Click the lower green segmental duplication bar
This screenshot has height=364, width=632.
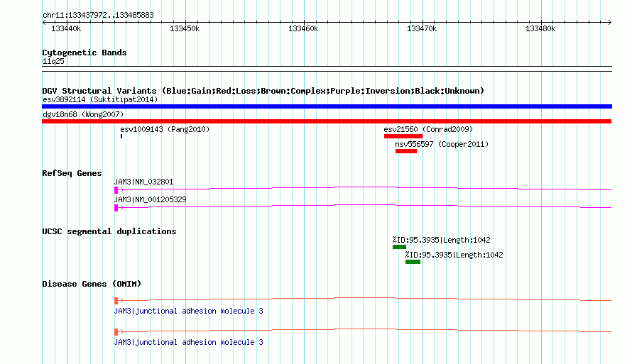[x=413, y=262]
